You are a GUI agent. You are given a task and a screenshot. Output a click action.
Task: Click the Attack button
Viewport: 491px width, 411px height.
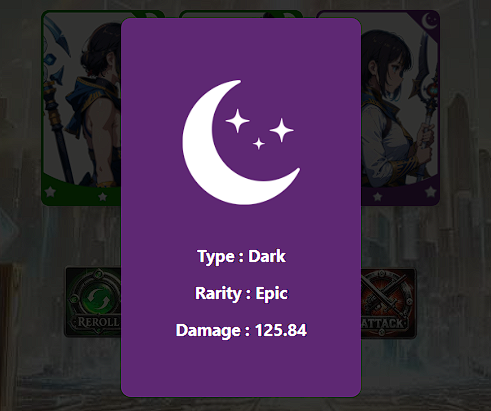coord(389,303)
